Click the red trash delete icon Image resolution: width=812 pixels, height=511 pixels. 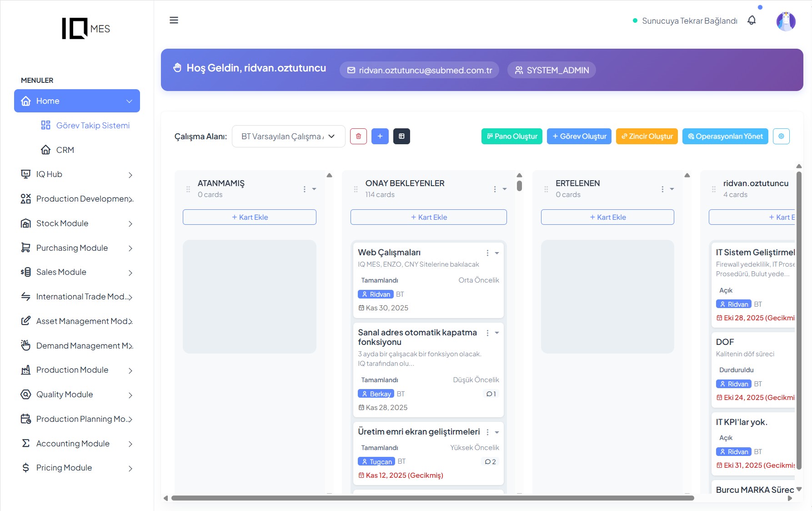coord(358,137)
